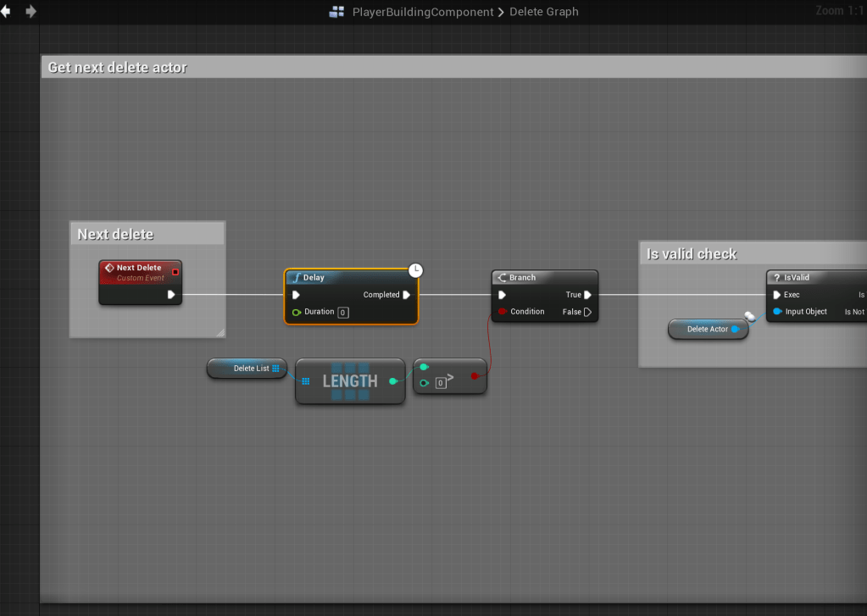867x616 pixels.
Task: Click the back navigation arrow
Action: tap(6, 11)
